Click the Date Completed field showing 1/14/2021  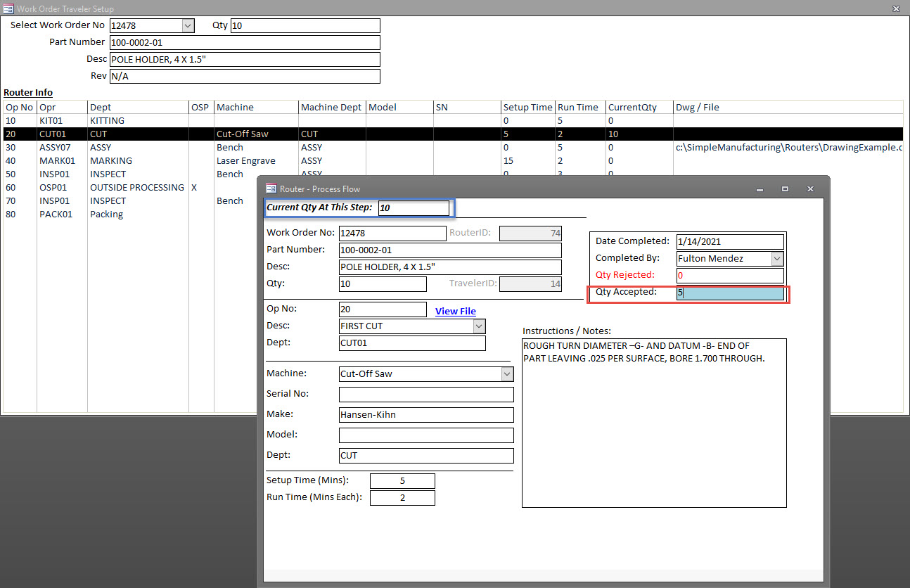coord(730,241)
